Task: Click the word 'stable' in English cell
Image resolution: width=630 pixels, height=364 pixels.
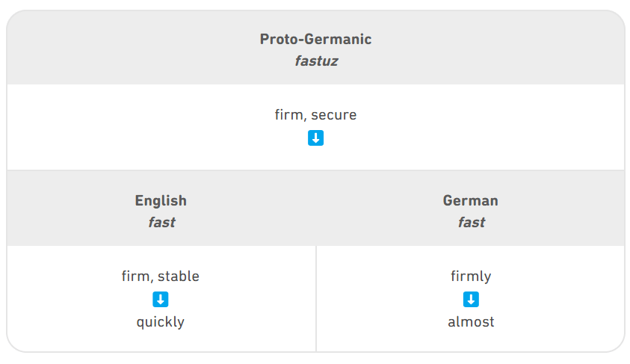Action: point(179,277)
